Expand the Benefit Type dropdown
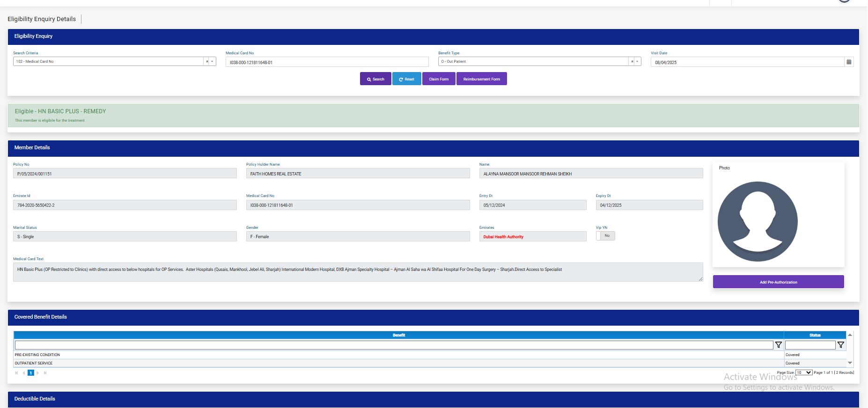868x408 pixels. [x=637, y=61]
